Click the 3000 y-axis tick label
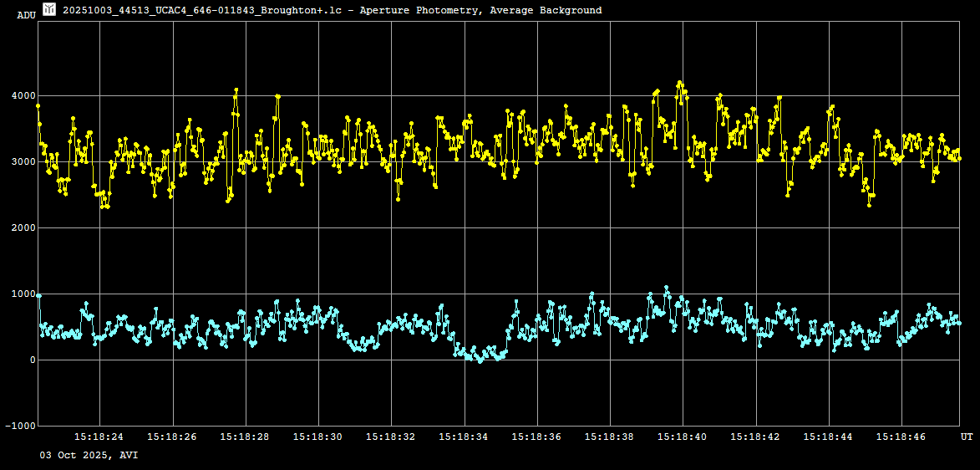The height and width of the screenshot is (470, 980). (x=23, y=162)
